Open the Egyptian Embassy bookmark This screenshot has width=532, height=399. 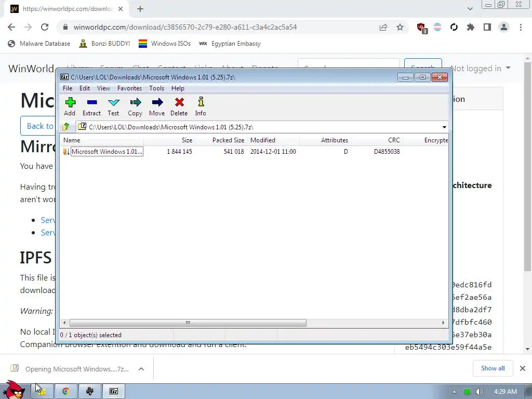[230, 44]
